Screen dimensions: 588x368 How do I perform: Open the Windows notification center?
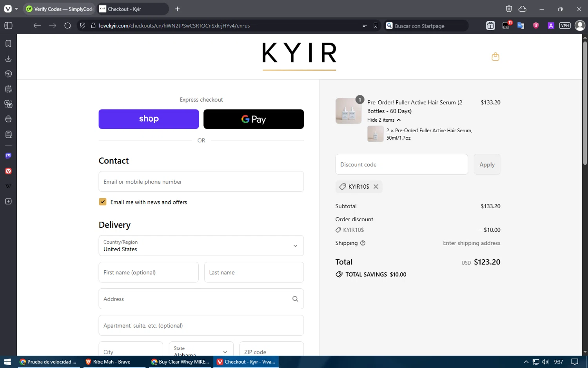click(x=575, y=362)
